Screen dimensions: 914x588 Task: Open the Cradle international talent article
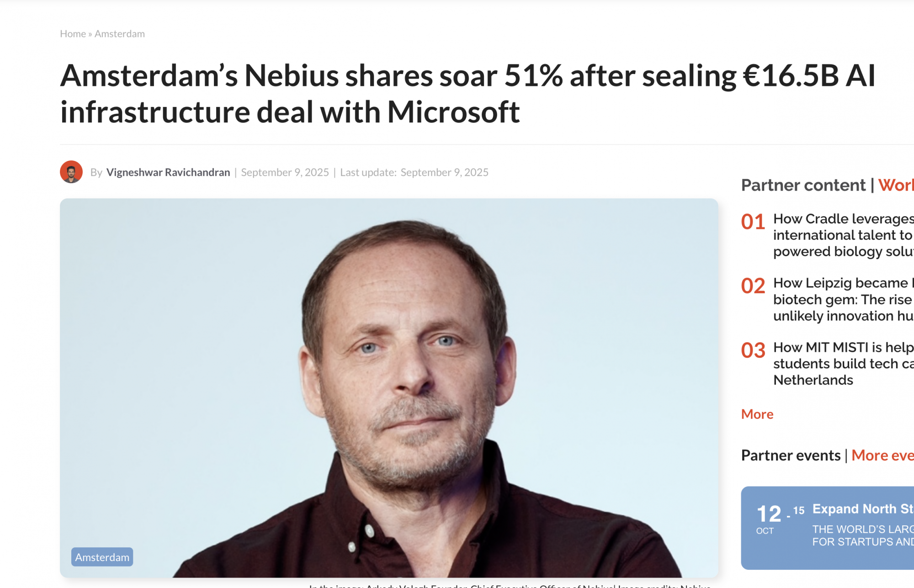coord(843,235)
